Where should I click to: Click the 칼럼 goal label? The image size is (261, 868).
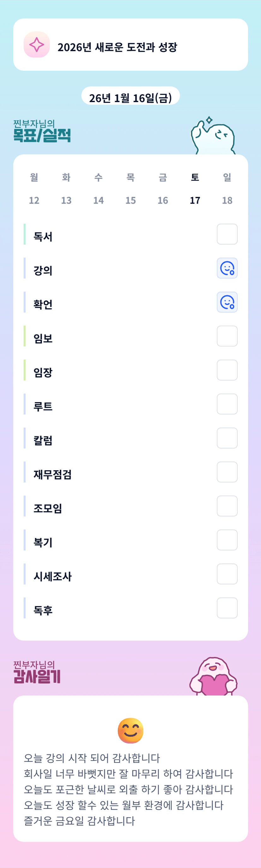coord(43,440)
